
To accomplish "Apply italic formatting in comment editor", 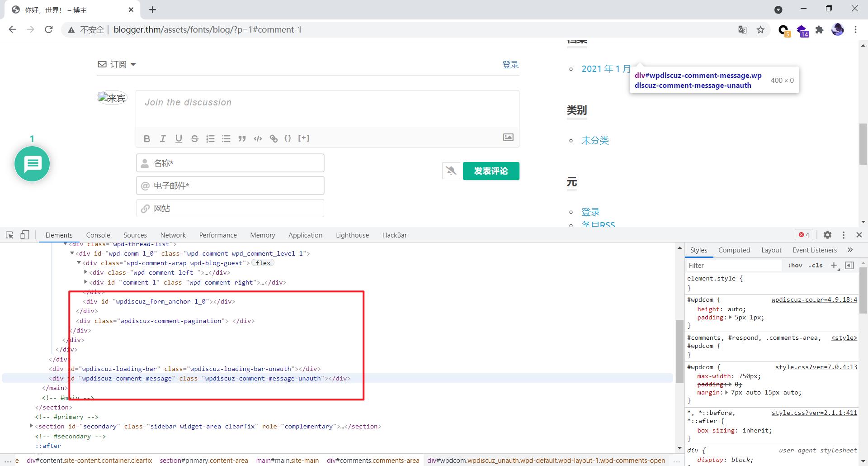I will pos(163,138).
